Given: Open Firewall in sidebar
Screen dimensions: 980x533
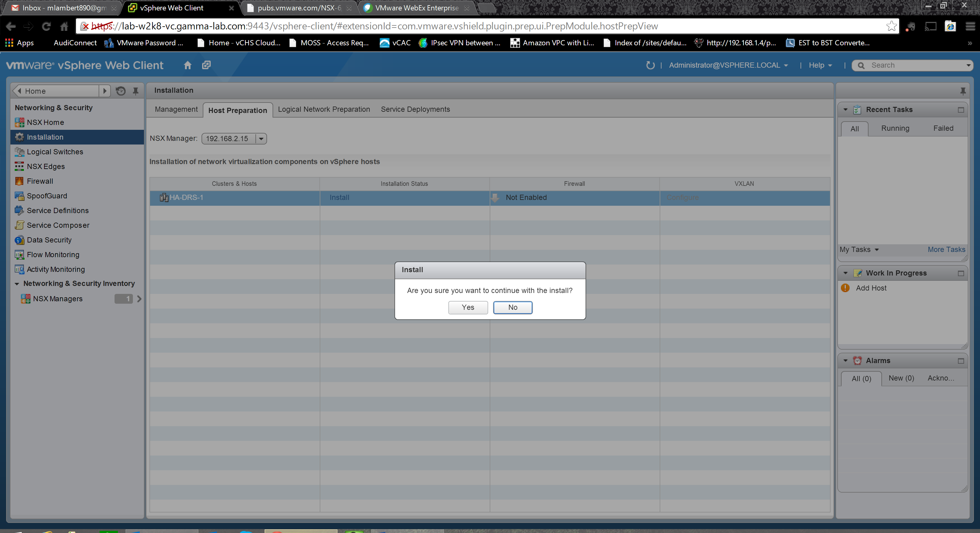Looking at the screenshot, I should 40,181.
